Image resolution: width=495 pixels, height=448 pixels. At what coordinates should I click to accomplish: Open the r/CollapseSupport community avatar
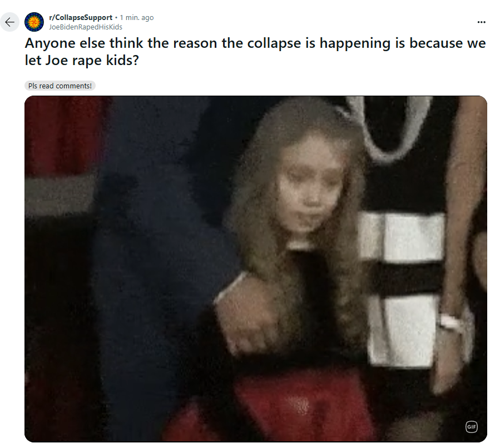click(x=34, y=22)
